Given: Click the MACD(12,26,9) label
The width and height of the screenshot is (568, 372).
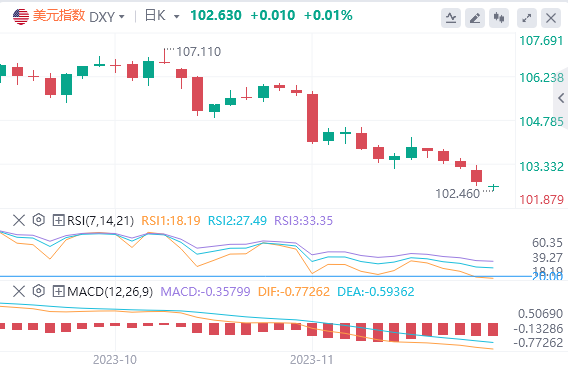Looking at the screenshot, I should click(110, 291).
